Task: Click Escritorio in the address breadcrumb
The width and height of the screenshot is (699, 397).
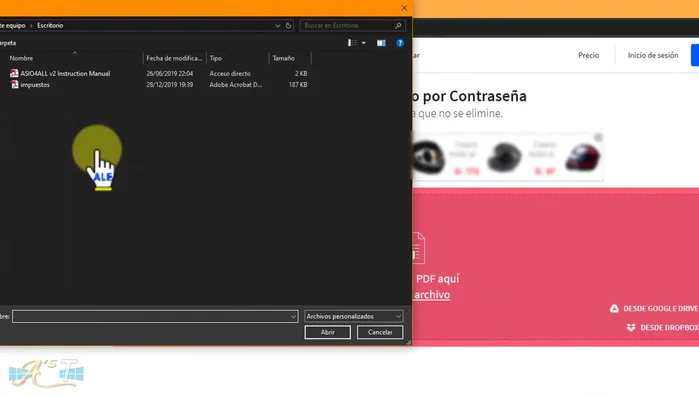Action: (x=50, y=26)
